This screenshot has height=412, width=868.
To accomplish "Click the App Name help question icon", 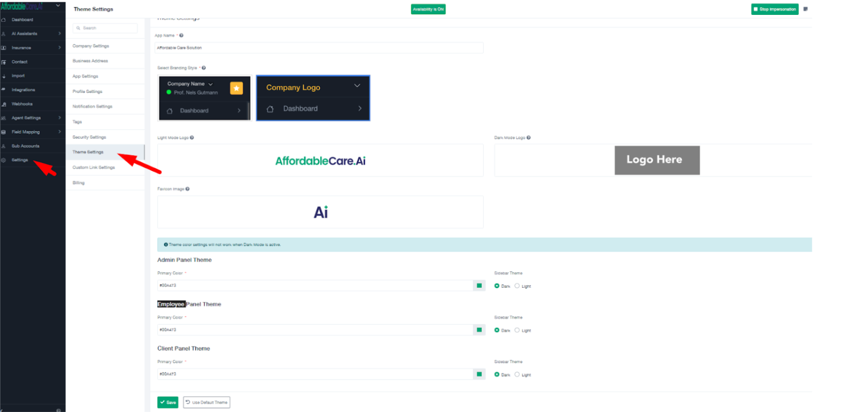I will click(181, 35).
